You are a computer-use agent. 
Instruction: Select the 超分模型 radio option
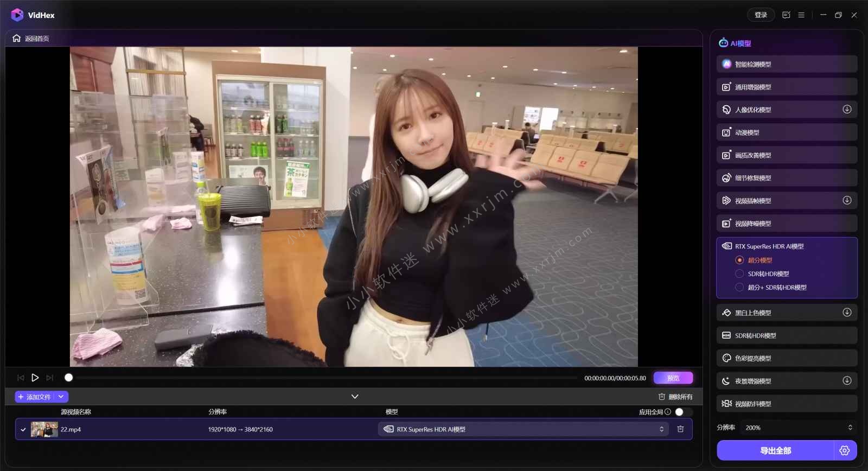pyautogui.click(x=739, y=260)
